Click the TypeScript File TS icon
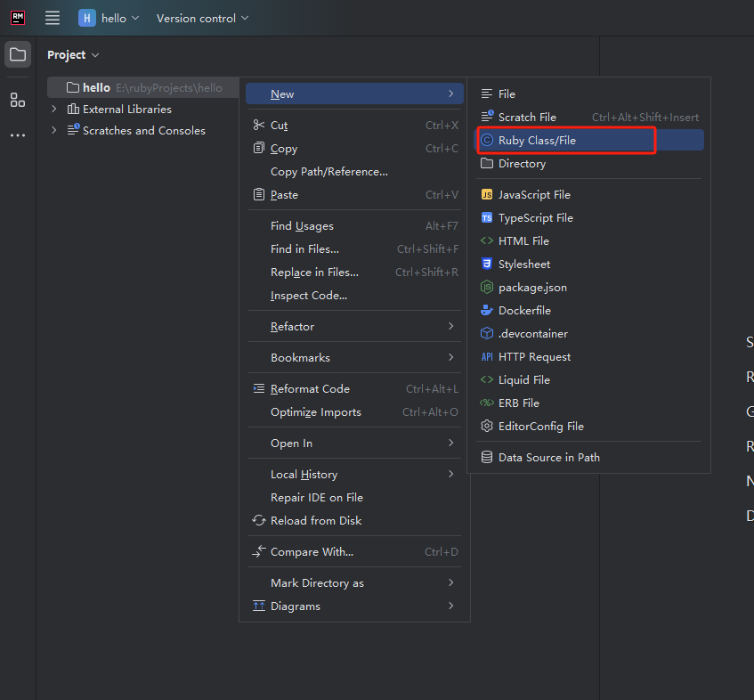Viewport: 754px width, 700px height. pyautogui.click(x=487, y=217)
